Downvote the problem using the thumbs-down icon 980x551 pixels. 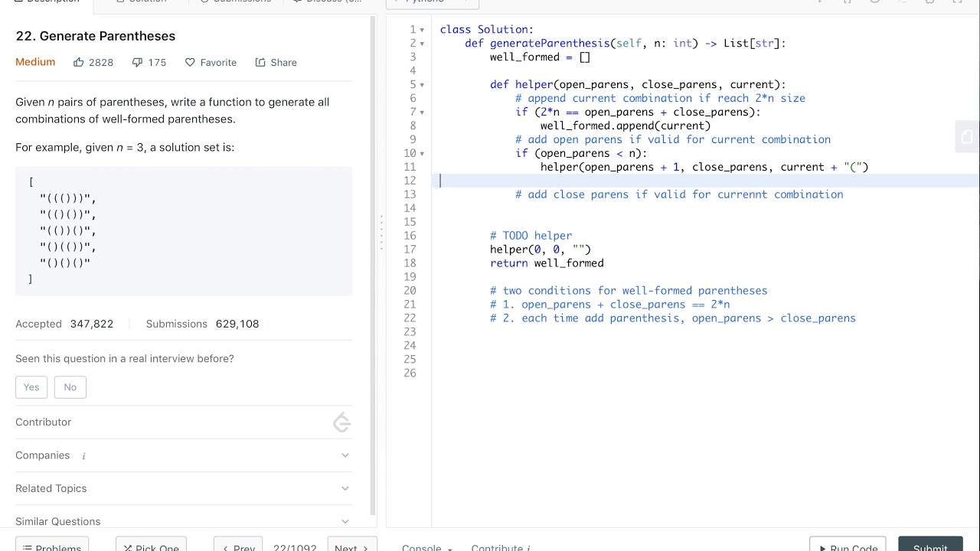click(x=137, y=63)
